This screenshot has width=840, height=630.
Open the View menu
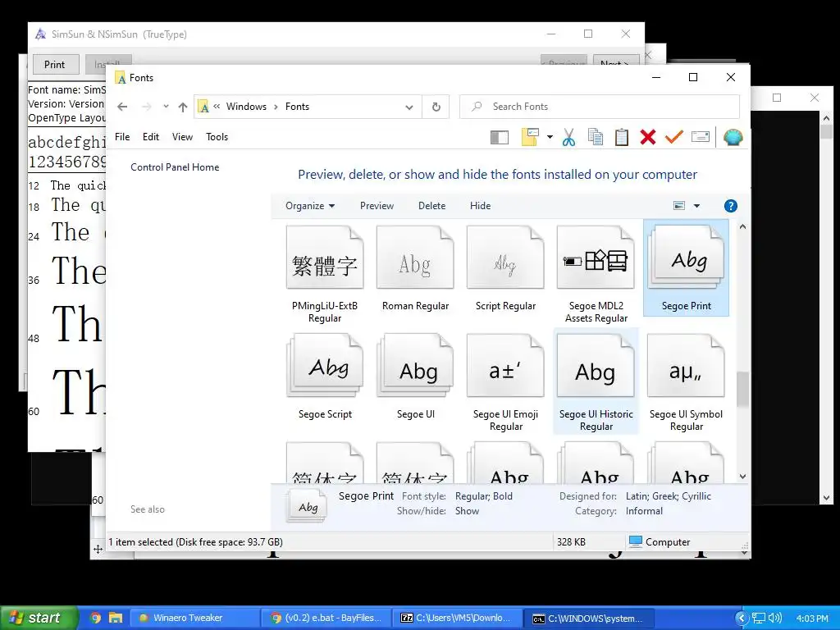pos(182,137)
